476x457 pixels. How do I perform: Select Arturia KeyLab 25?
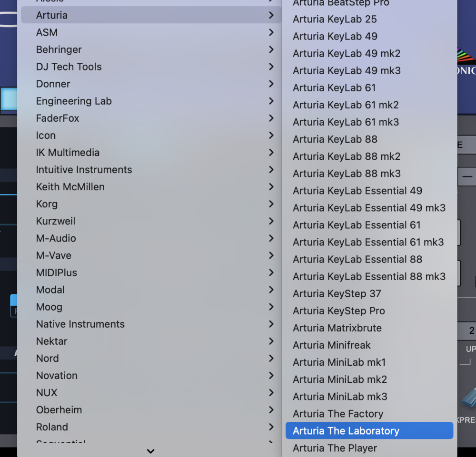(x=369, y=19)
